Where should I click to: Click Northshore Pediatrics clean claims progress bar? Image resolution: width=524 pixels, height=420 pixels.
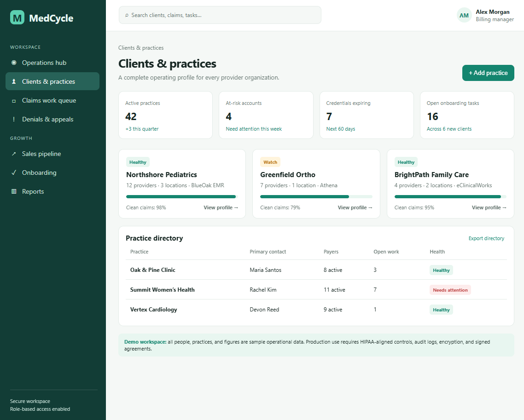click(182, 196)
